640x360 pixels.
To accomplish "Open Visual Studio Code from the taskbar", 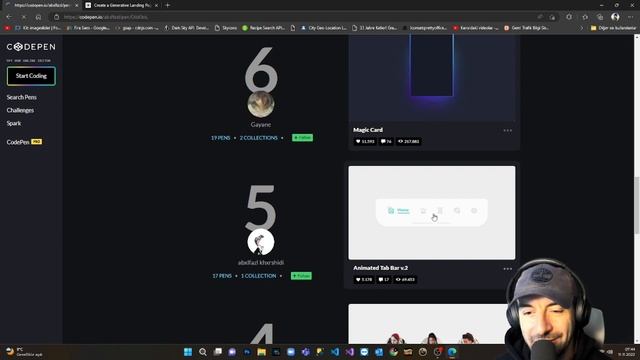I will (x=335, y=352).
